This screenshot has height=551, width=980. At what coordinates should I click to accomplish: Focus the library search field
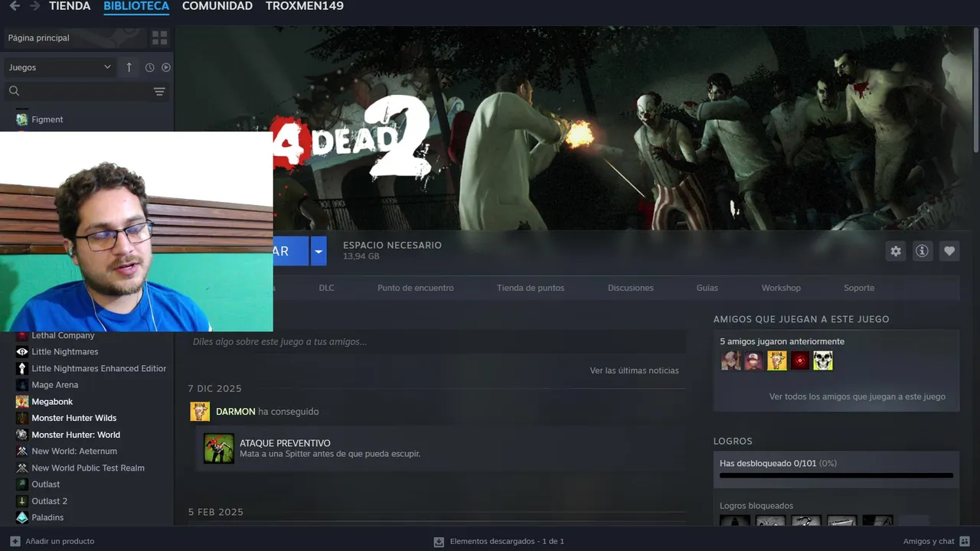point(87,91)
